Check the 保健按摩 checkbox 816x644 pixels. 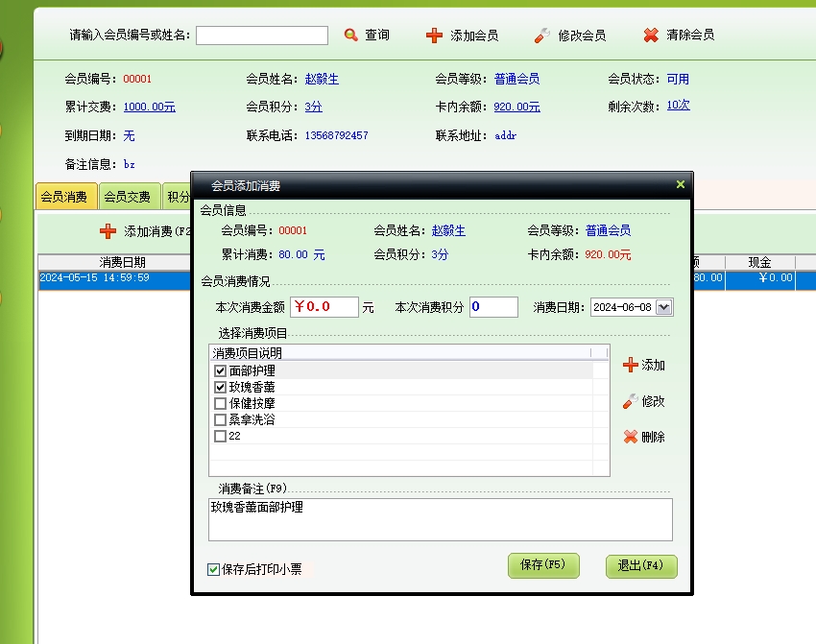[220, 403]
